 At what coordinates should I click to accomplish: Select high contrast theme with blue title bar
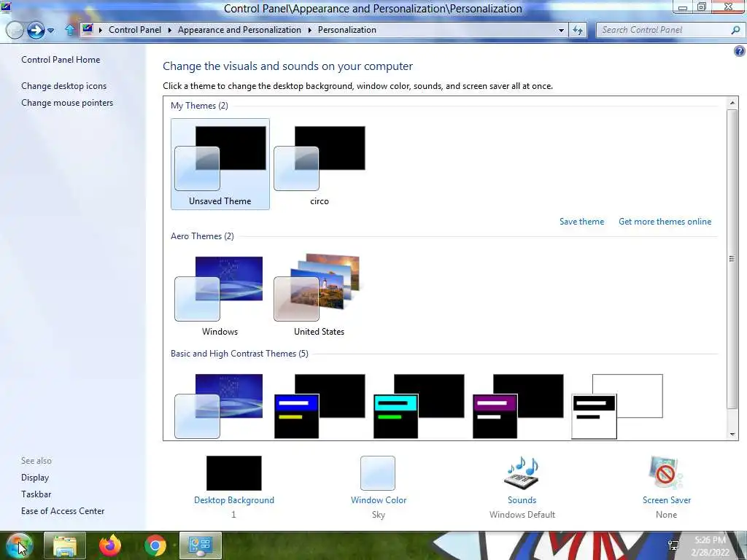(x=320, y=406)
